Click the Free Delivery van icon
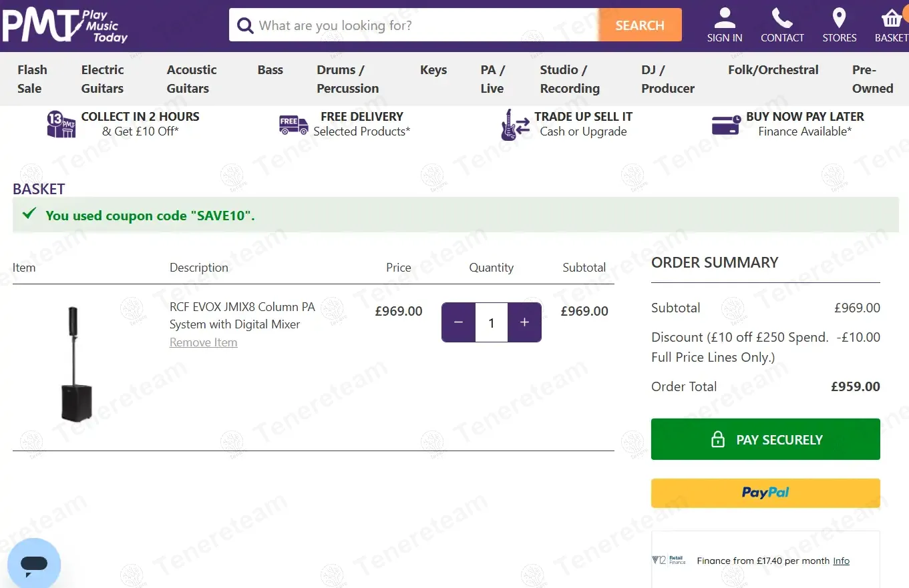 pos(294,124)
